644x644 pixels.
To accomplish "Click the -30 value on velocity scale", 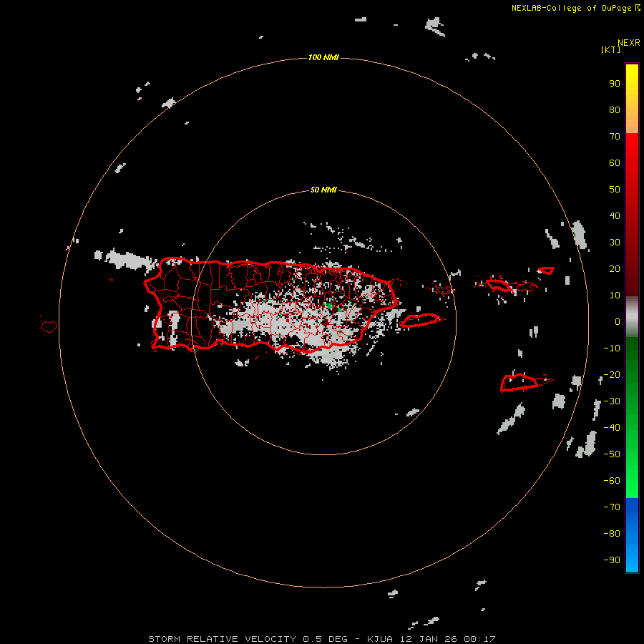I will click(612, 401).
